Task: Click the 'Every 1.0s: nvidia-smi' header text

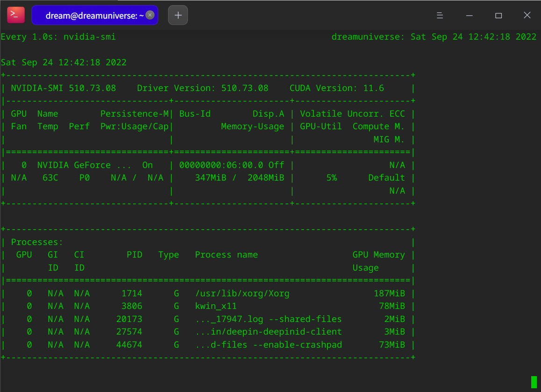Action: tap(58, 37)
